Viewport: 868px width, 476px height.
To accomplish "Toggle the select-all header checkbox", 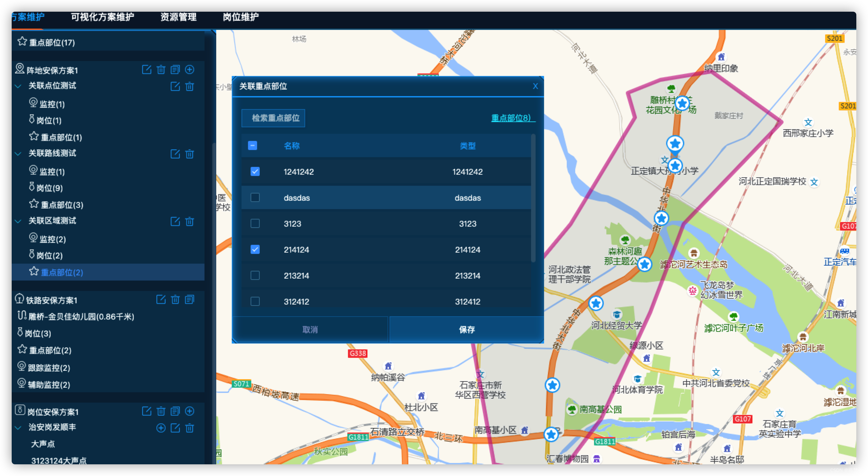I will [252, 145].
